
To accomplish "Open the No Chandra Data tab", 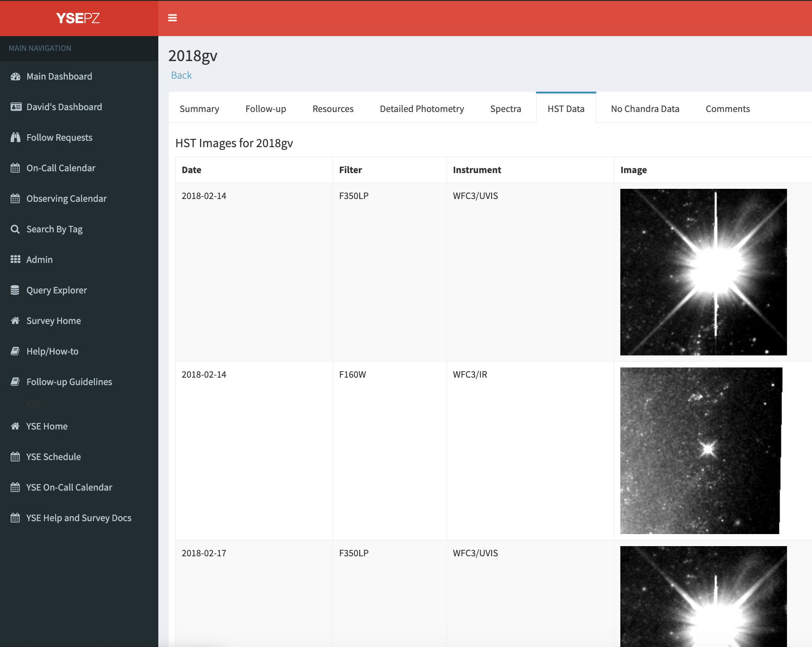I will point(645,109).
